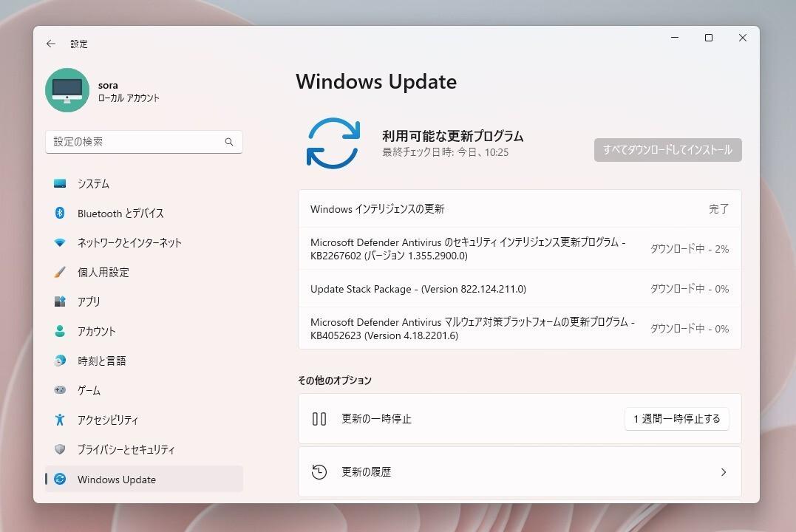Click the Bluetooth icon in sidebar
The height and width of the screenshot is (532, 796).
pos(60,213)
